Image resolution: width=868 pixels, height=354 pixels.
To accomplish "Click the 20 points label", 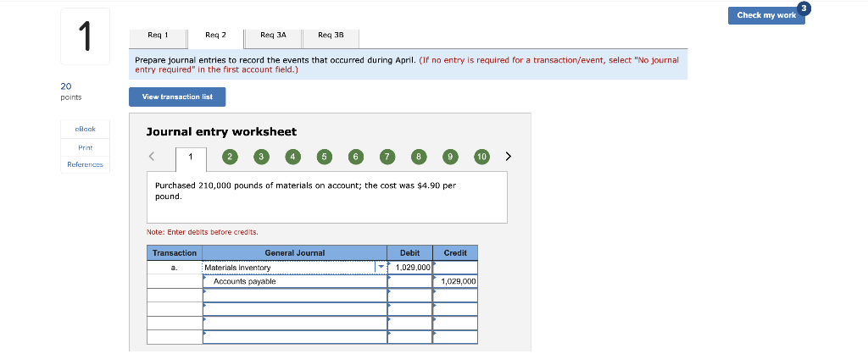I will click(x=71, y=91).
